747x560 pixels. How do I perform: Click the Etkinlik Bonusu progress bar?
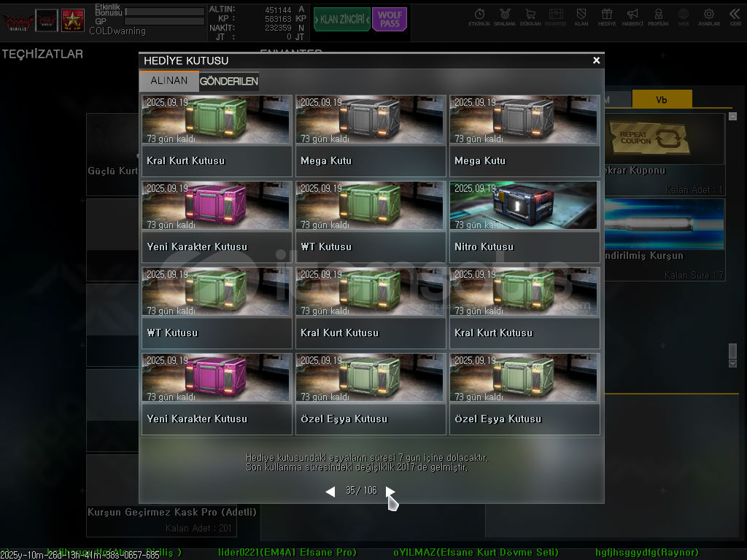click(x=164, y=12)
